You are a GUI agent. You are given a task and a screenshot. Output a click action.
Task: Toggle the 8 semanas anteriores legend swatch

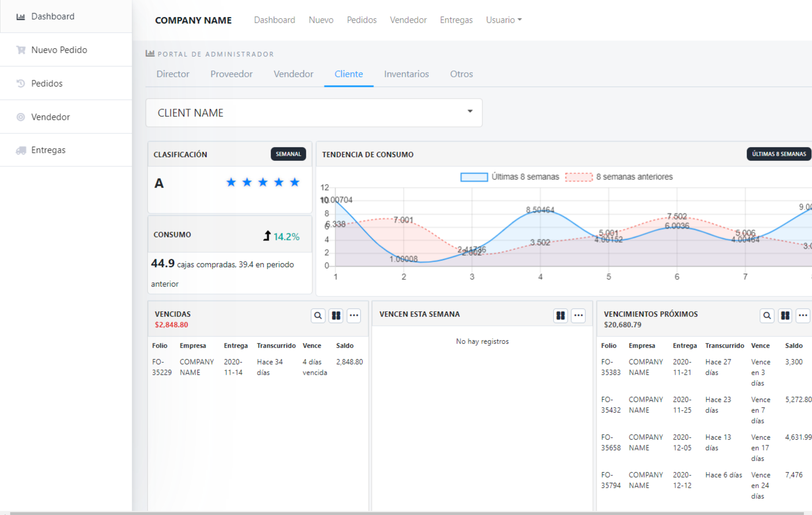(579, 177)
